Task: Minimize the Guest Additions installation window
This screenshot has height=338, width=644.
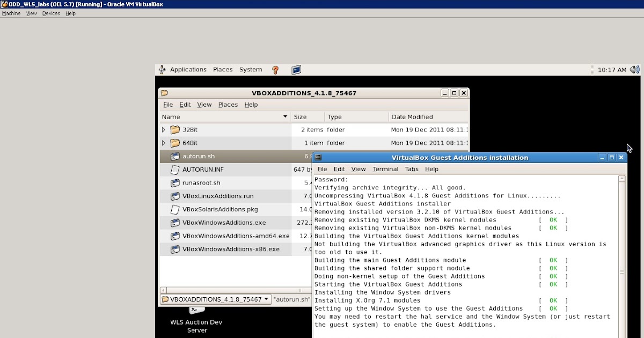Action: point(602,158)
